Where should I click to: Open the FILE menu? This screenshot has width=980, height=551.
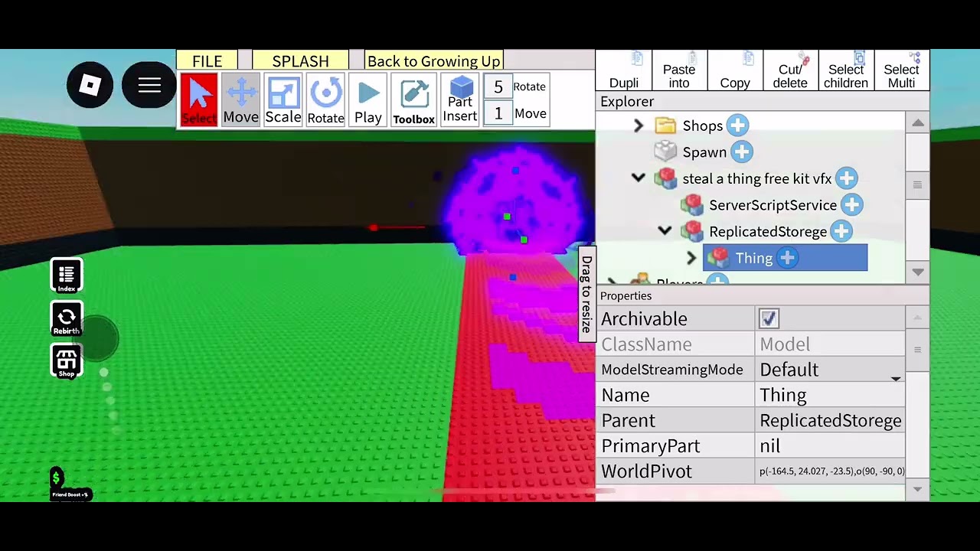coord(207,61)
